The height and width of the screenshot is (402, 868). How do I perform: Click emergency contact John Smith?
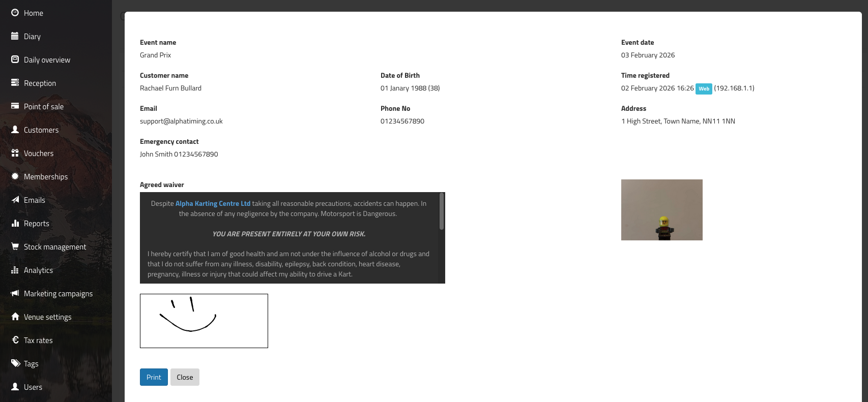179,154
